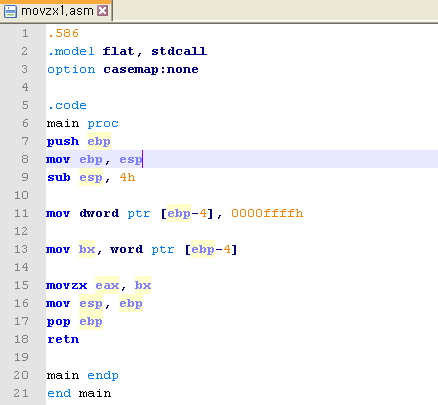This screenshot has width=438, height=405.
Task: Click 'main' on line 6
Action: (63, 123)
